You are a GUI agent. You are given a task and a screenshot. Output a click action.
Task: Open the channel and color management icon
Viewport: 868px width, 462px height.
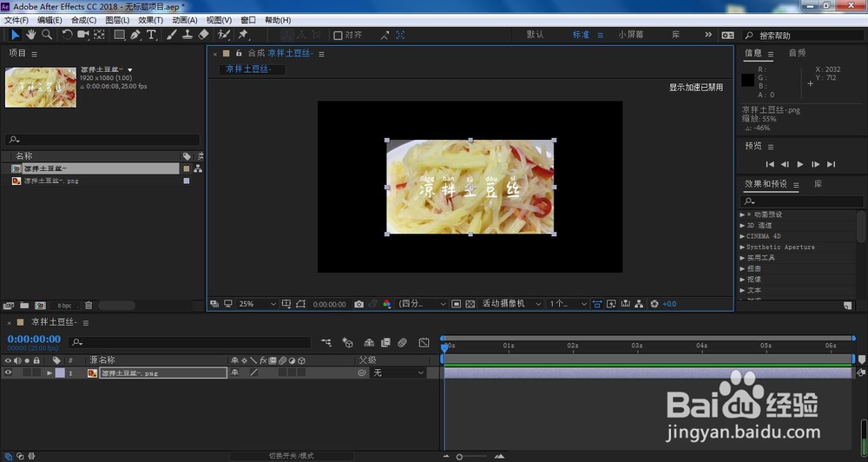point(387,304)
